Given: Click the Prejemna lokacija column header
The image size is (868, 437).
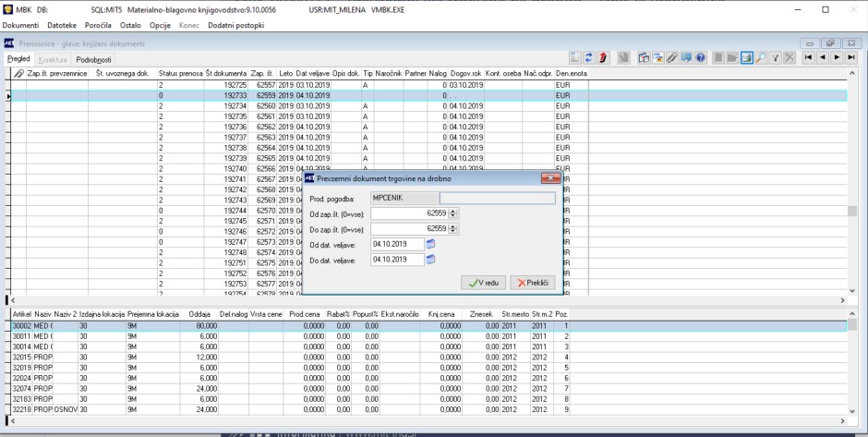Looking at the screenshot, I should point(152,314).
